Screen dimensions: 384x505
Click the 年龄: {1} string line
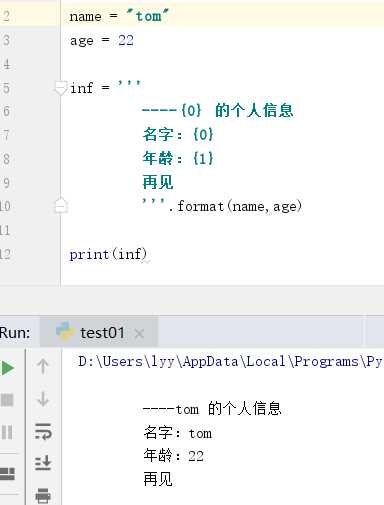[178, 158]
